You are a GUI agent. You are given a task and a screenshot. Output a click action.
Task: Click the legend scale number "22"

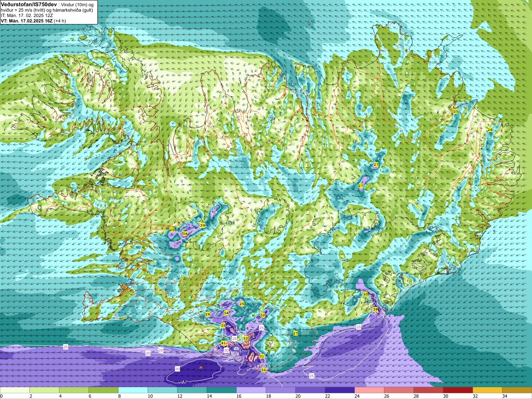327,396
